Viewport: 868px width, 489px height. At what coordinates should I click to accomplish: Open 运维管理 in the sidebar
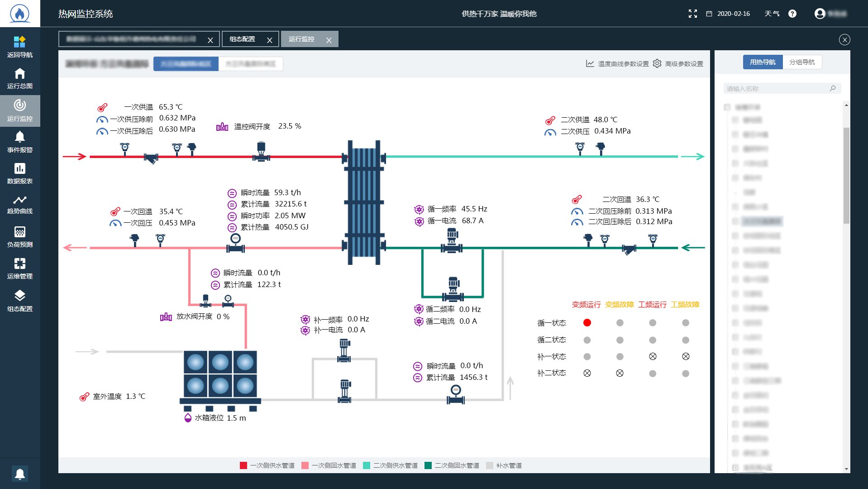[x=19, y=268]
